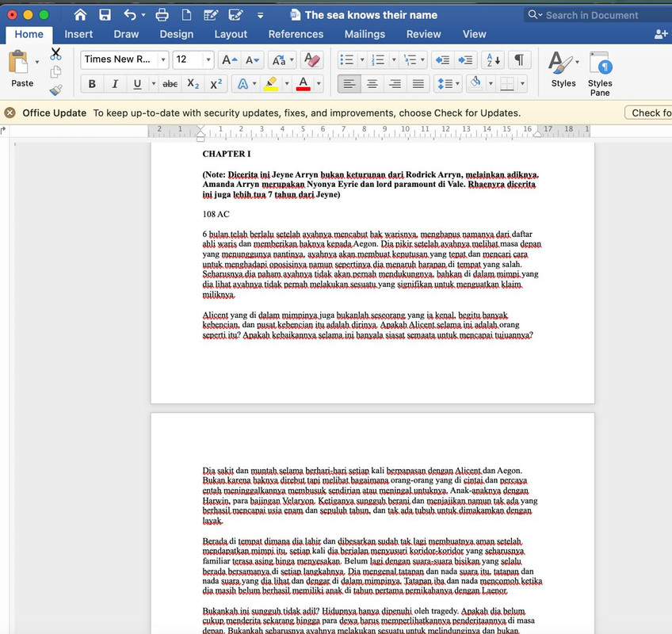Show paragraph marks with pilcrow icon
672x634 pixels.
click(x=519, y=60)
